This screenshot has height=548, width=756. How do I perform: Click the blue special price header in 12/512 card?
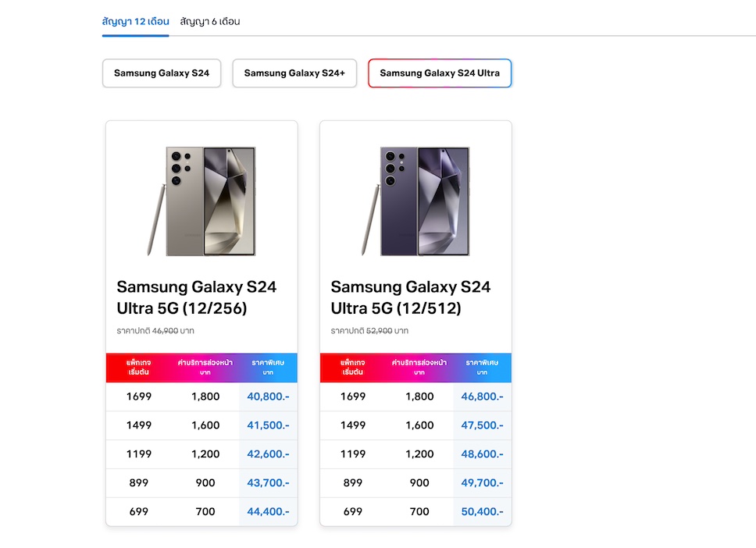point(482,367)
